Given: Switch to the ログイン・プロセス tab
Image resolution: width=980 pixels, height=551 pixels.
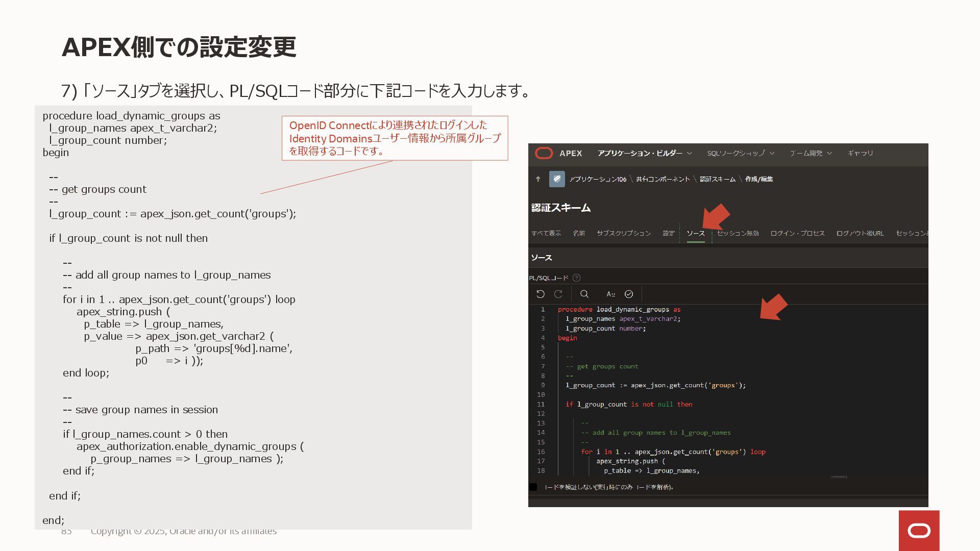Looking at the screenshot, I should tap(797, 233).
